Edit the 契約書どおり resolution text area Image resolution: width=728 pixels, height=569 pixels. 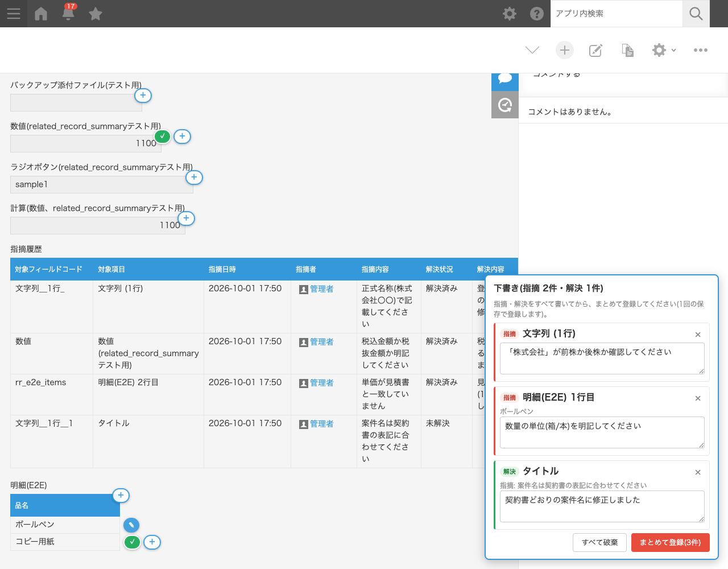(x=602, y=506)
